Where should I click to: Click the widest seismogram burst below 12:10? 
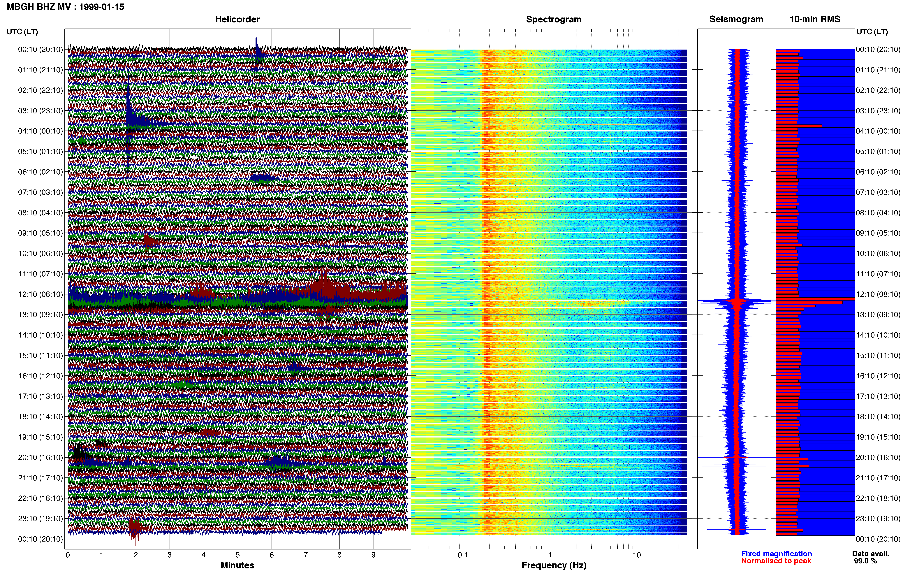tap(736, 302)
